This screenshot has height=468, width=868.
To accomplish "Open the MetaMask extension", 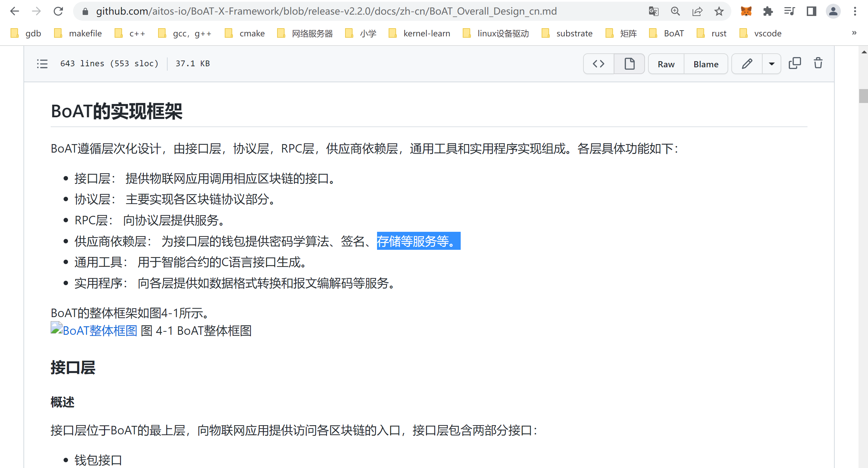I will pos(746,11).
